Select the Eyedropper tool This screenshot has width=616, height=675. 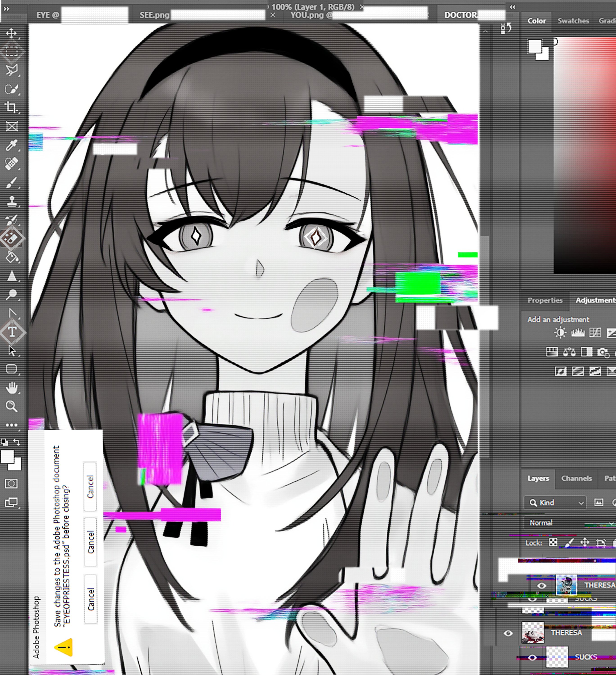tap(11, 145)
